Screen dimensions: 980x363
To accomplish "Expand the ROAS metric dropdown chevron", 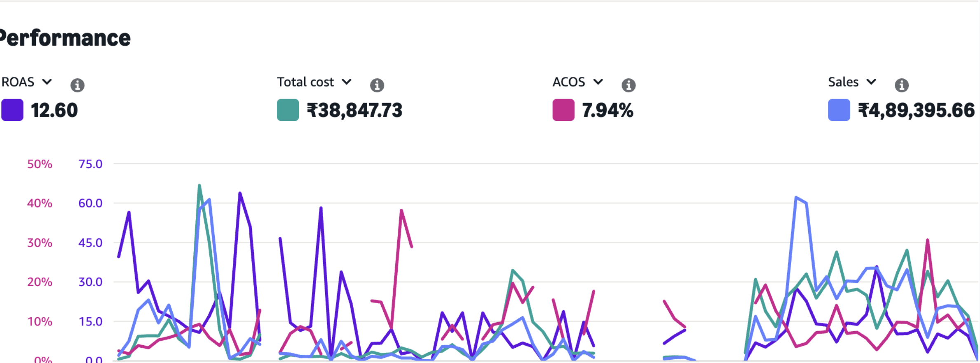I will pos(47,82).
